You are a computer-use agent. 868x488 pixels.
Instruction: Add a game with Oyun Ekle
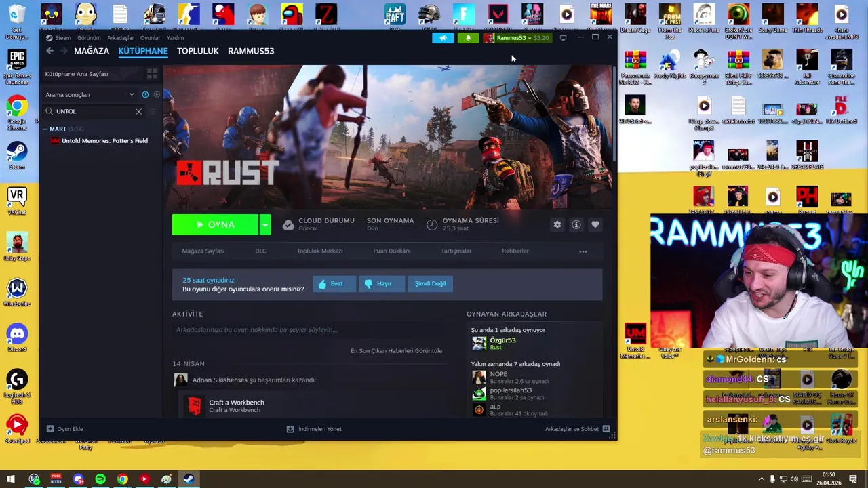(x=64, y=428)
